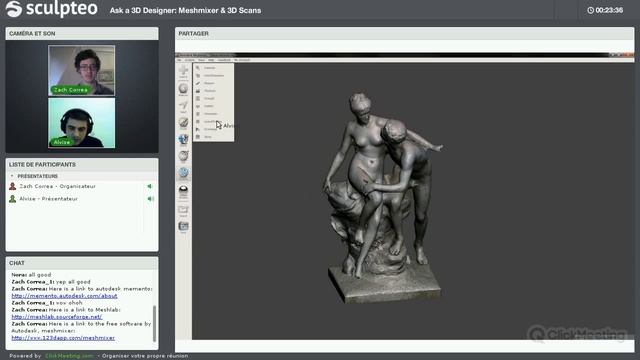Open the Shaders sphere tool
Image resolution: width=640 pixels, height=360 pixels.
pos(183,191)
